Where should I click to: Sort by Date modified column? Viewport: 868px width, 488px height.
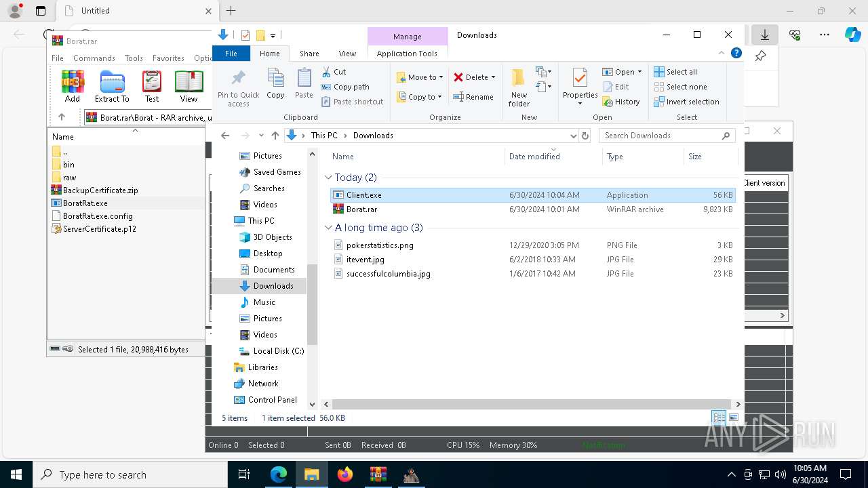click(553, 157)
